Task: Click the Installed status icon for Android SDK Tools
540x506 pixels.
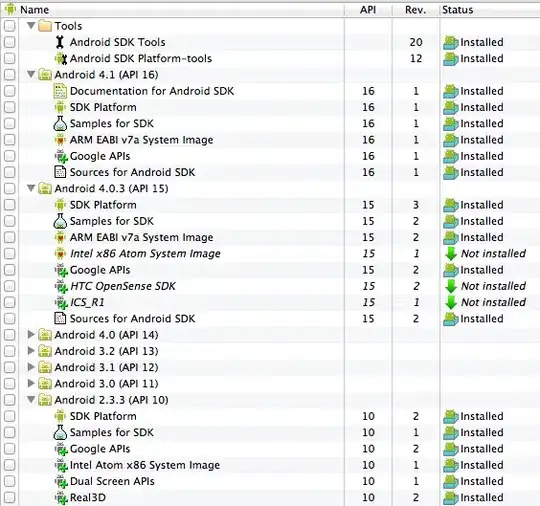Action: [450, 42]
